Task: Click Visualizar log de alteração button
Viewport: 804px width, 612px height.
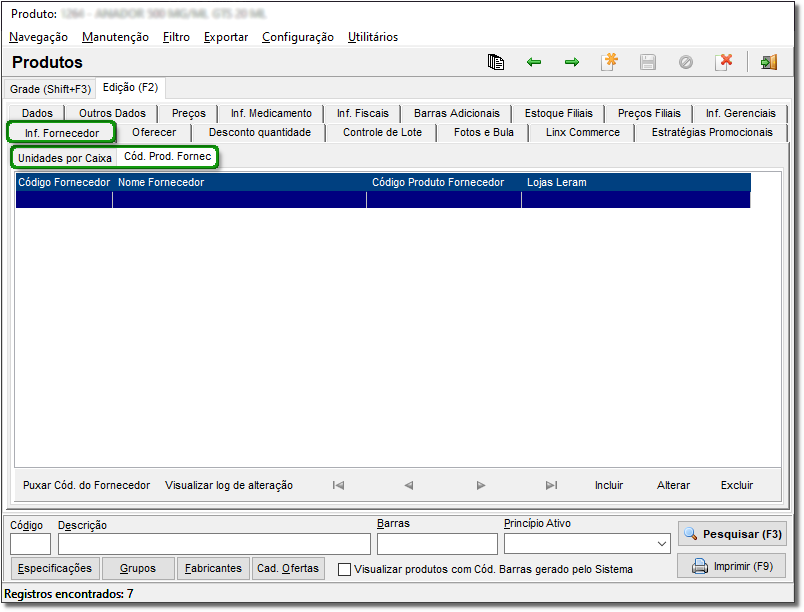Action: pyautogui.click(x=229, y=485)
